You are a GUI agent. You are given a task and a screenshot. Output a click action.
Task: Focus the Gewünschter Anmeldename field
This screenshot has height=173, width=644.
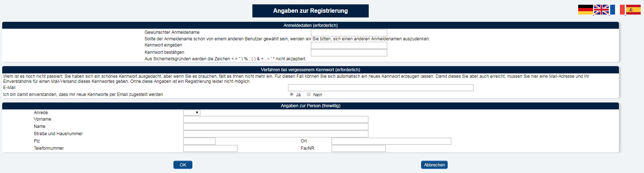click(349, 33)
